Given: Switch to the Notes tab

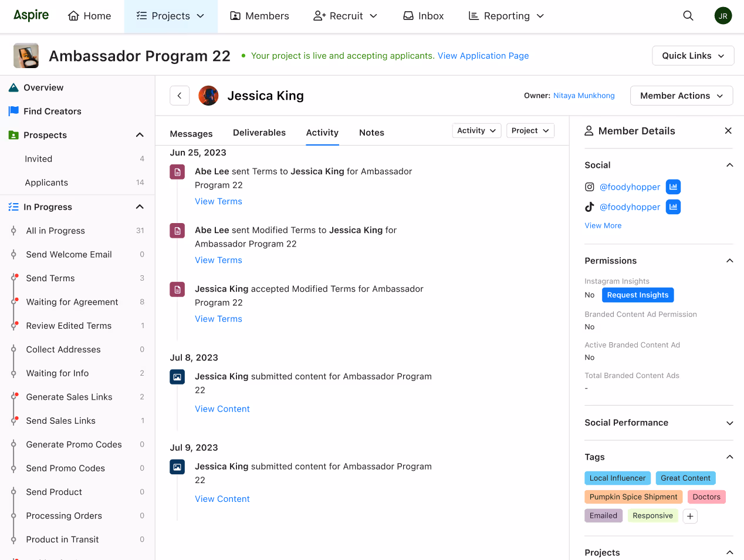Looking at the screenshot, I should pyautogui.click(x=371, y=133).
